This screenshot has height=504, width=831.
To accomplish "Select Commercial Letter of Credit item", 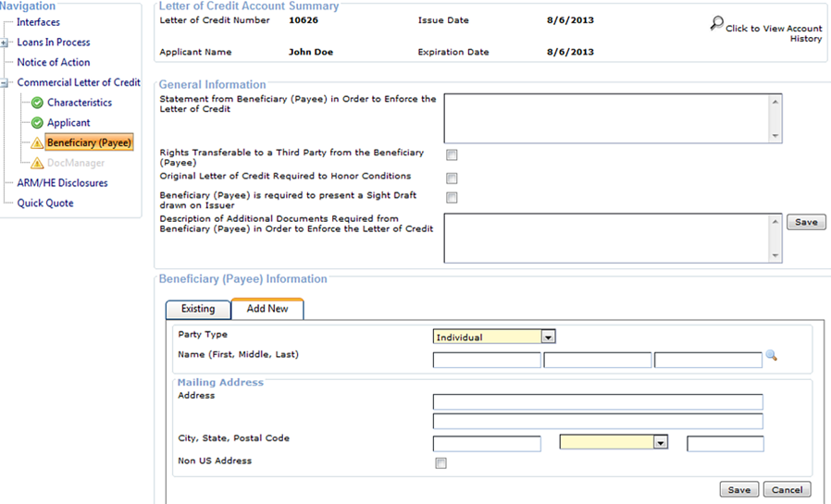I will [79, 82].
